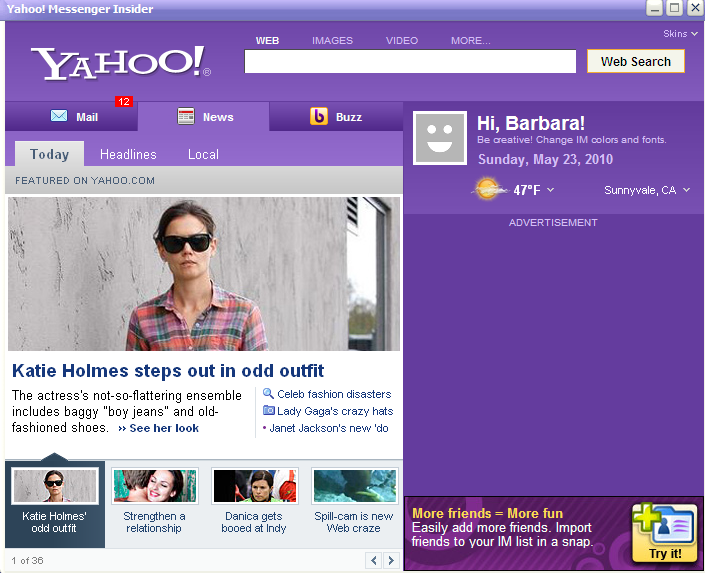705x573 pixels.
Task: Select VIDEO search category
Action: (x=402, y=40)
